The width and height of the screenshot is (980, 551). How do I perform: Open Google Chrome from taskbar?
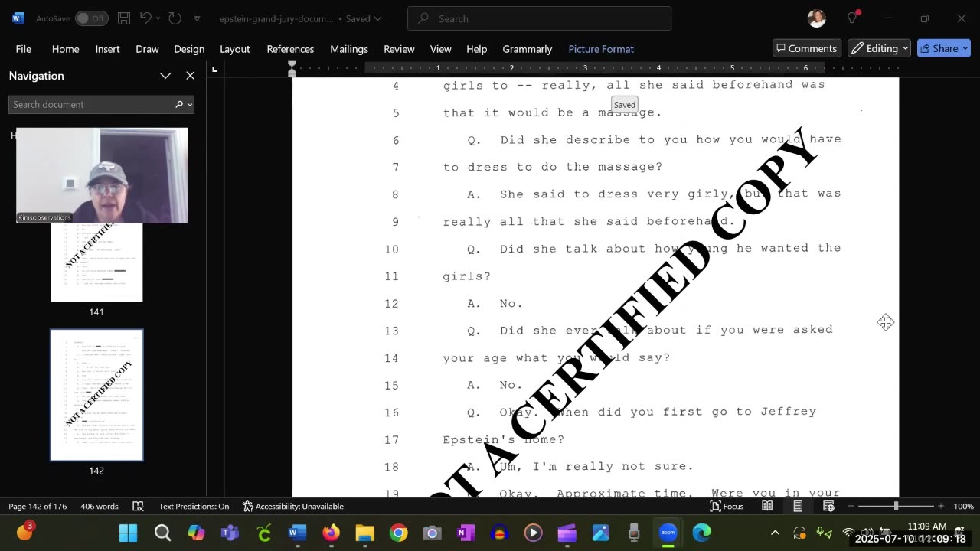tap(398, 533)
